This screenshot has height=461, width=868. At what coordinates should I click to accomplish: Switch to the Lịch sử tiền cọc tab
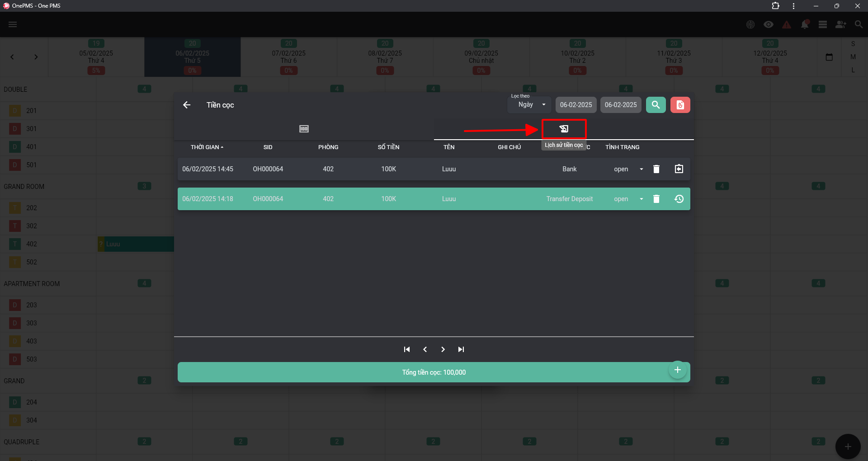pyautogui.click(x=564, y=129)
